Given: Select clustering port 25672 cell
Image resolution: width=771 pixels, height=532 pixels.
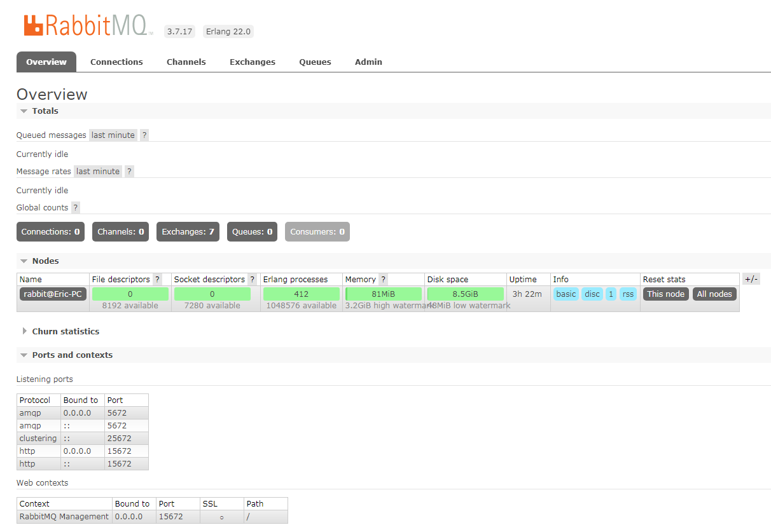Looking at the screenshot, I should (127, 438).
